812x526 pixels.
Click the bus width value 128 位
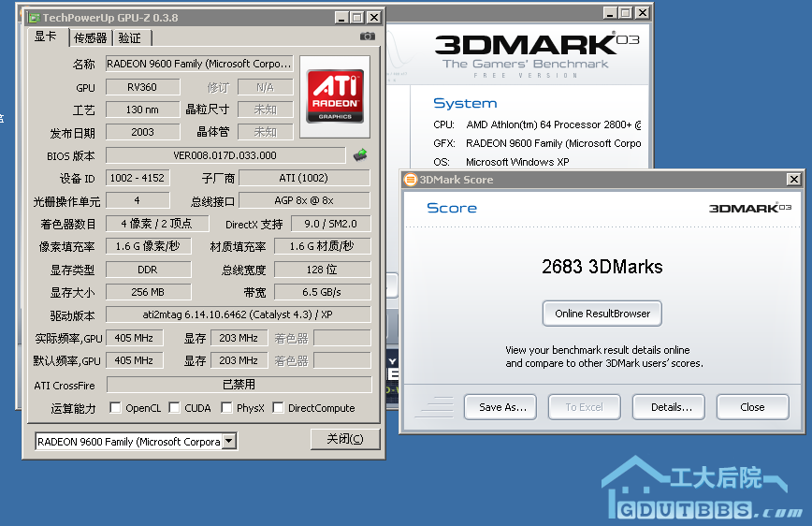[322, 270]
